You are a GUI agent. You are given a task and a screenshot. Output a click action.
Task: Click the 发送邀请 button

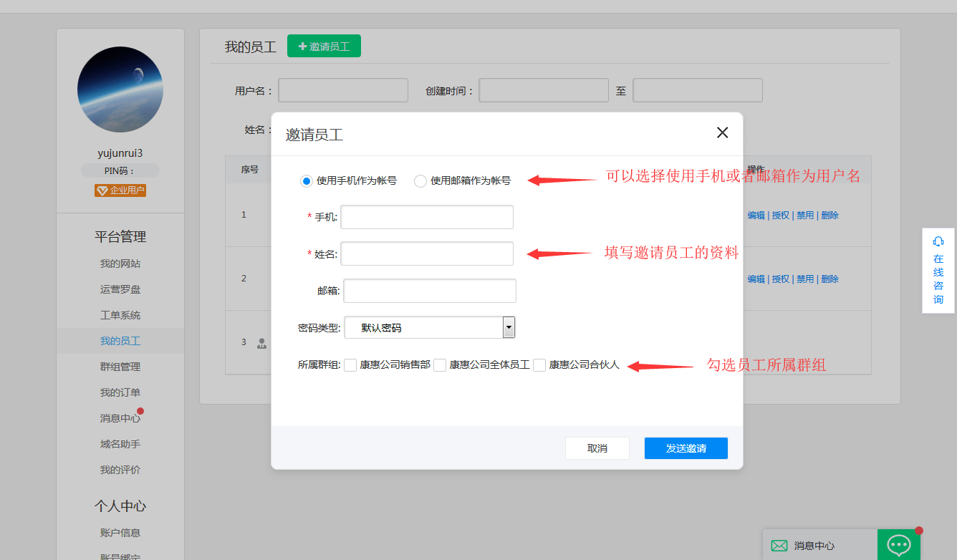click(x=686, y=448)
